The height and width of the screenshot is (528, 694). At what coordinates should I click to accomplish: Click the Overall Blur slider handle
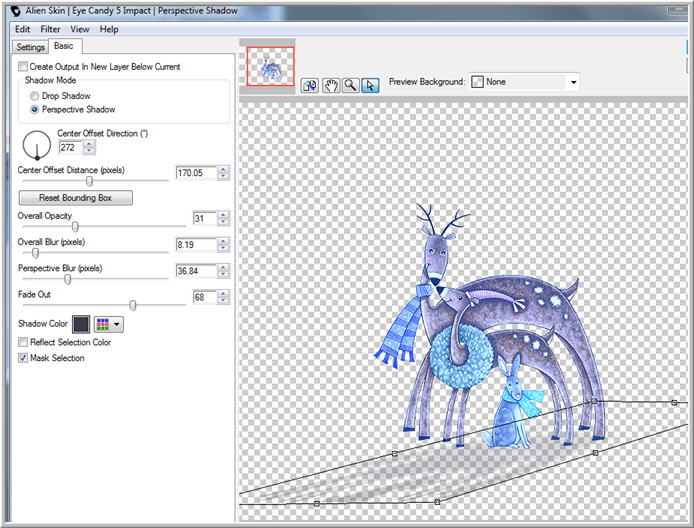pos(35,253)
